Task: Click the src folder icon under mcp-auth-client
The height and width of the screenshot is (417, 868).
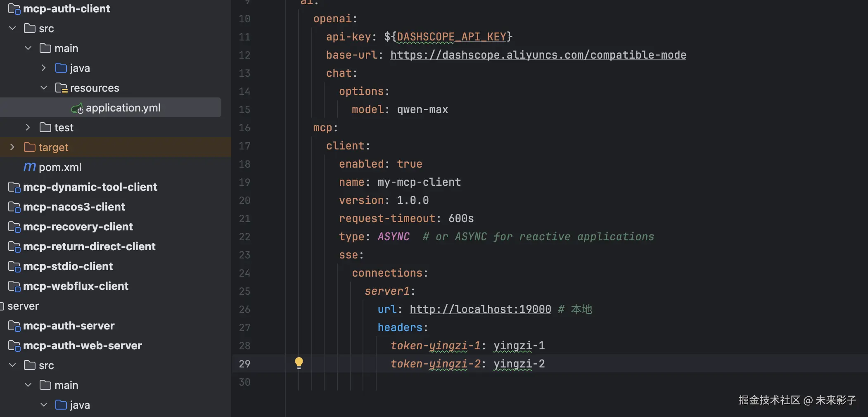Action: tap(30, 28)
